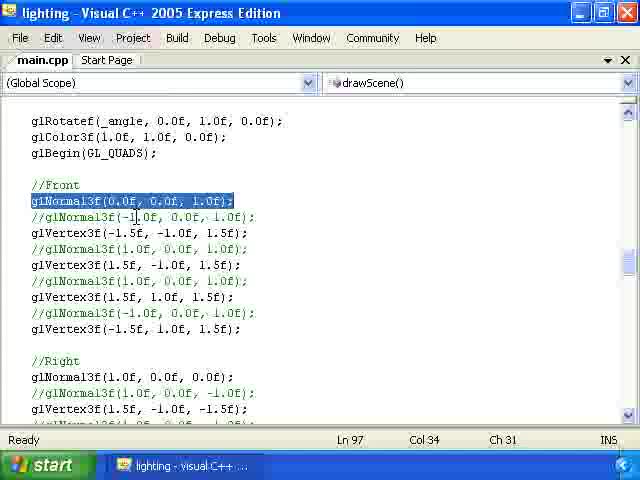Click the drawScene function icon
The height and width of the screenshot is (480, 640).
click(336, 83)
